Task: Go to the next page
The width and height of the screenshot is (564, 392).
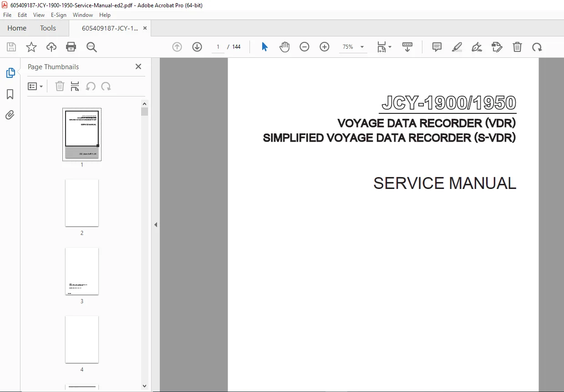Action: [x=197, y=47]
